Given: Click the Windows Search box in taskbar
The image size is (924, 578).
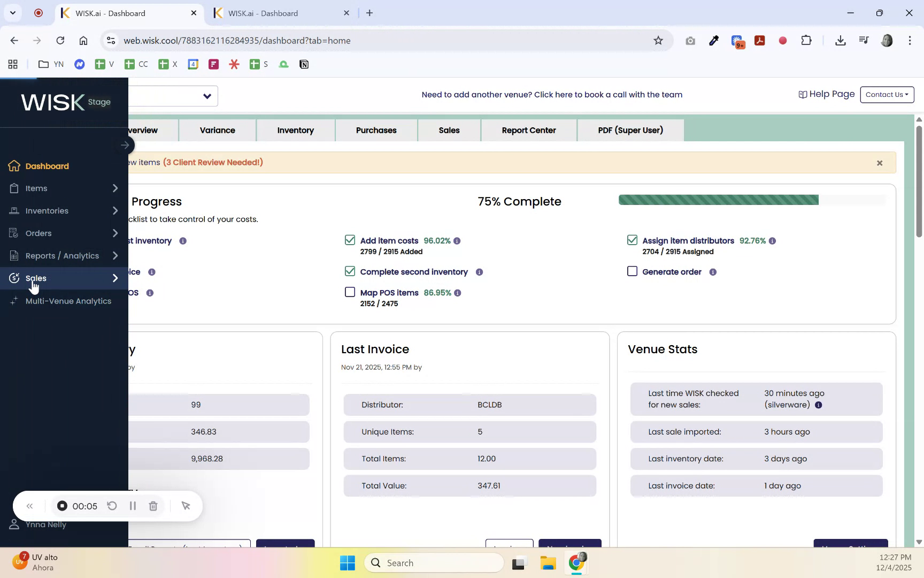Looking at the screenshot, I should [434, 562].
